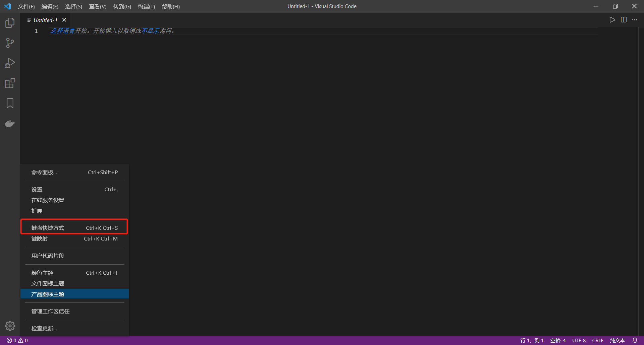
Task: Choose 管理工作区信任 menu entry
Action: [x=74, y=312]
